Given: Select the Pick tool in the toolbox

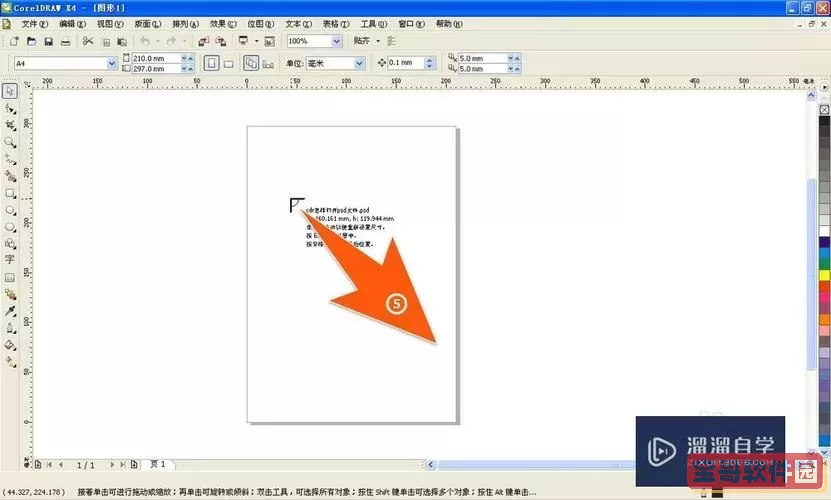Looking at the screenshot, I should tap(10, 91).
